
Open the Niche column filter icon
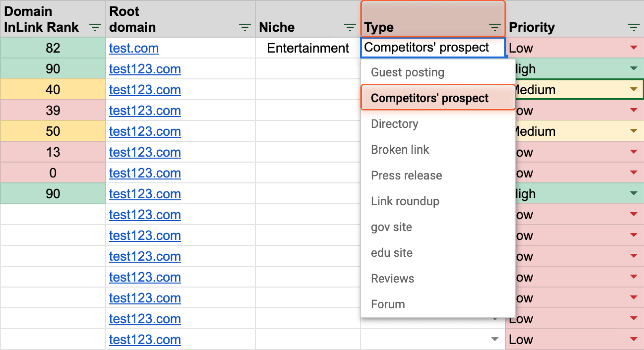pyautogui.click(x=349, y=27)
